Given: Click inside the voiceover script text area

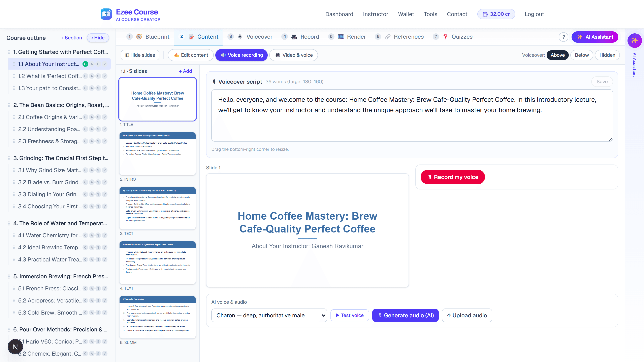Looking at the screenshot, I should coord(412,115).
